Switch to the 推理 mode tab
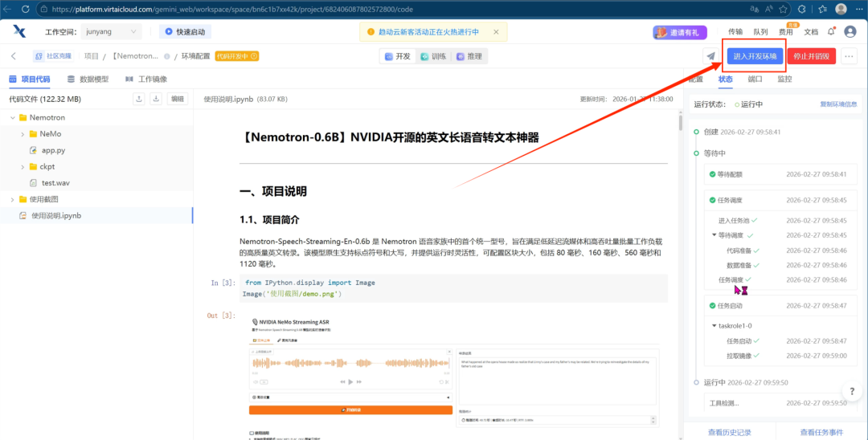This screenshot has height=440, width=868. (469, 56)
